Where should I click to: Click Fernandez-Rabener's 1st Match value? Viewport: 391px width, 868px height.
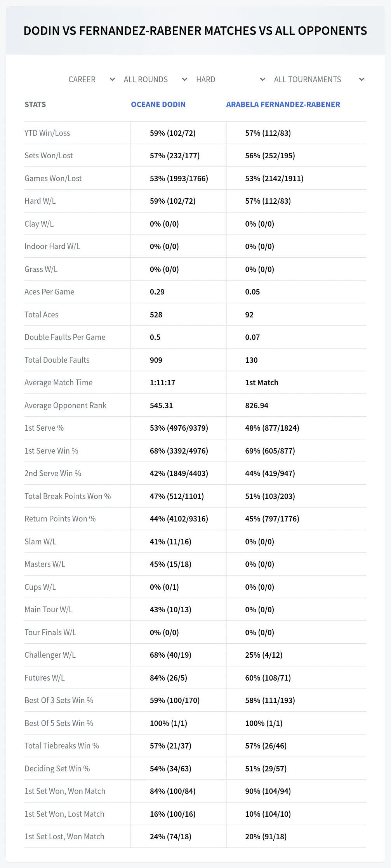262,383
